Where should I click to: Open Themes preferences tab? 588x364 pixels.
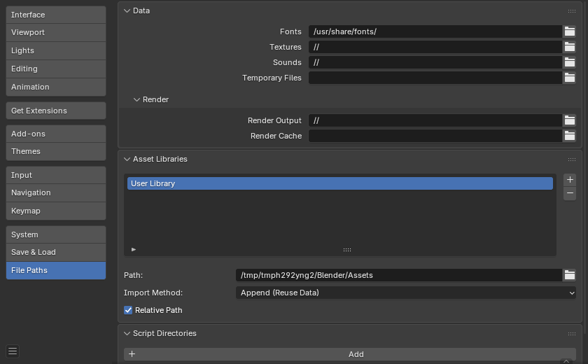[x=56, y=151]
